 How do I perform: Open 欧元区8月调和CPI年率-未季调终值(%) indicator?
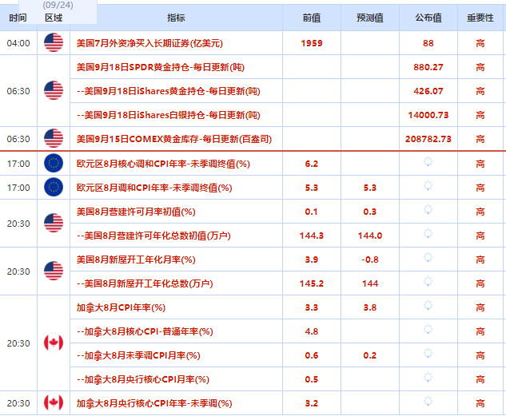point(154,188)
